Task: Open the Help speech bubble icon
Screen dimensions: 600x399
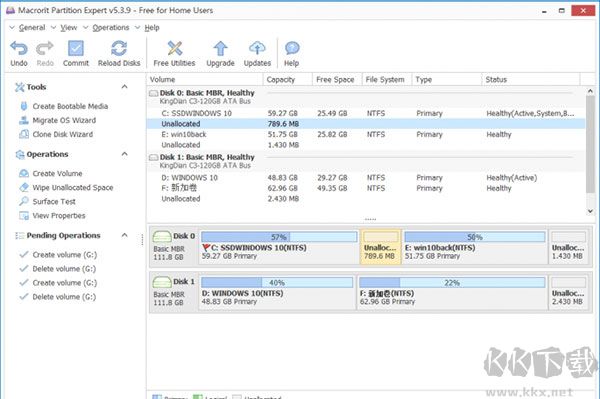Action: point(292,49)
